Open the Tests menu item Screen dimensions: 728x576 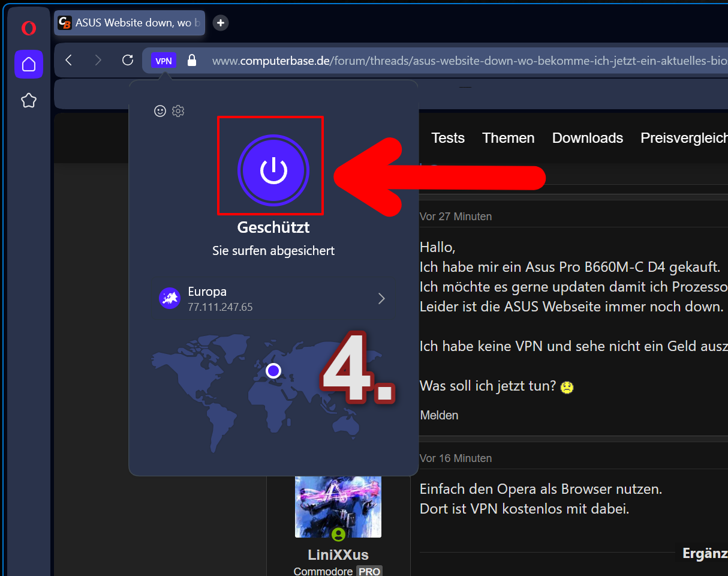[448, 138]
